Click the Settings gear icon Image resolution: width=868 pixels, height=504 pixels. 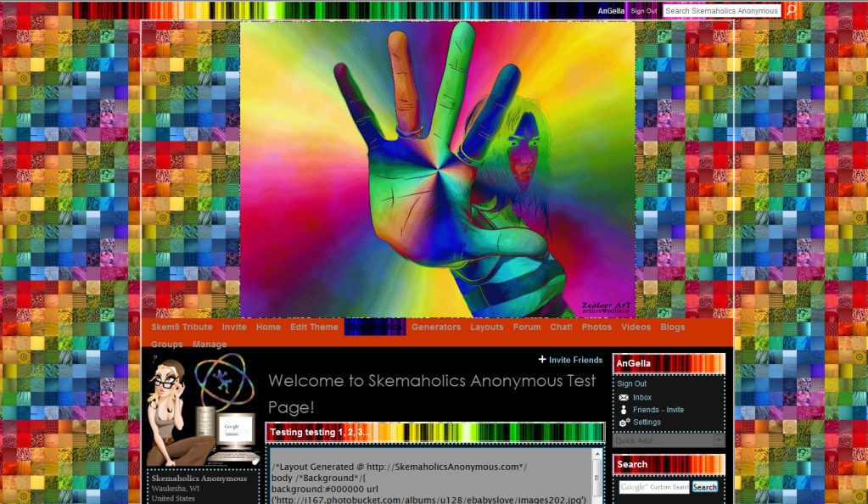(x=624, y=423)
